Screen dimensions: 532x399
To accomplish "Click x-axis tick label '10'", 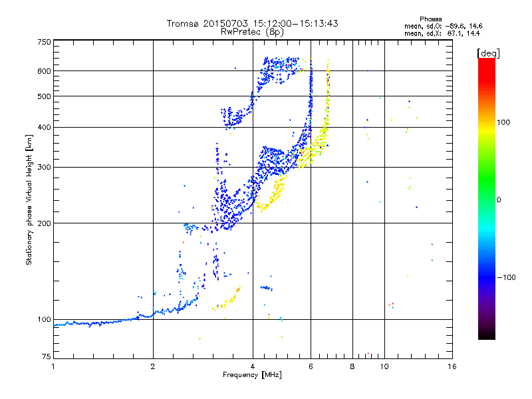I will tap(384, 366).
